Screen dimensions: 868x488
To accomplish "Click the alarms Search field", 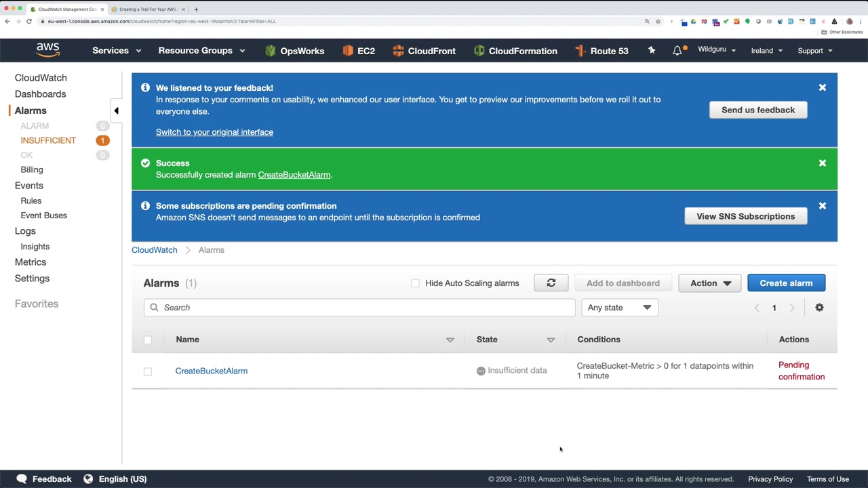I will point(359,308).
